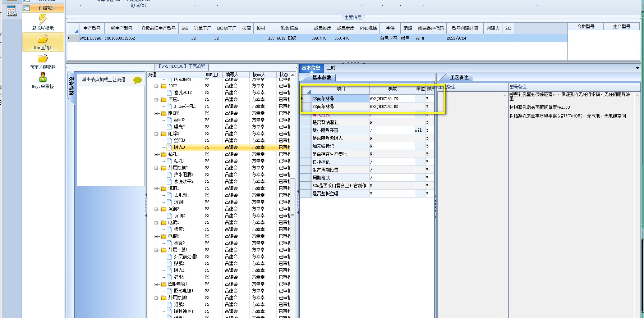Collapse the AOI2 tree node
The height and width of the screenshot is (318, 644).
tap(157, 86)
